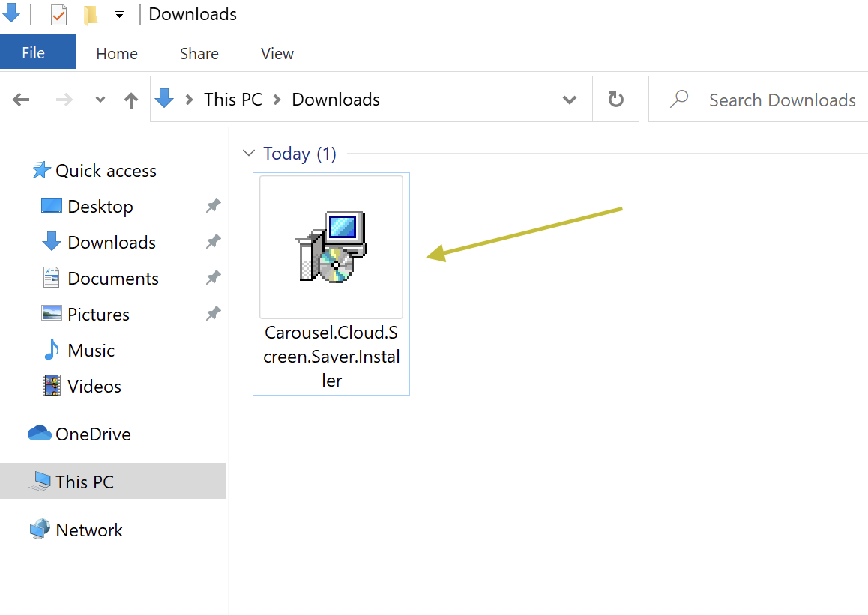Click the Desktop folder icon in sidebar
The width and height of the screenshot is (868, 615).
[52, 206]
